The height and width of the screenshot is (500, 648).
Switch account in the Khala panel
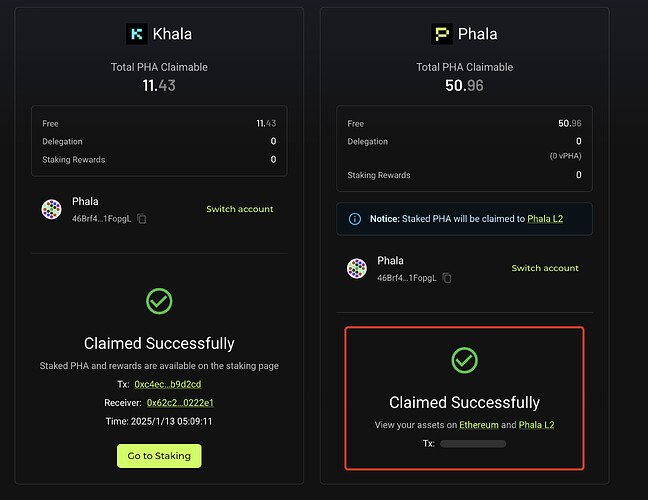tap(239, 209)
